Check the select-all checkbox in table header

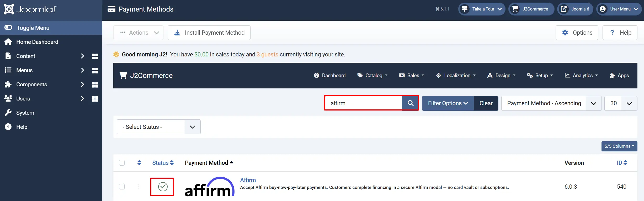[x=122, y=163]
